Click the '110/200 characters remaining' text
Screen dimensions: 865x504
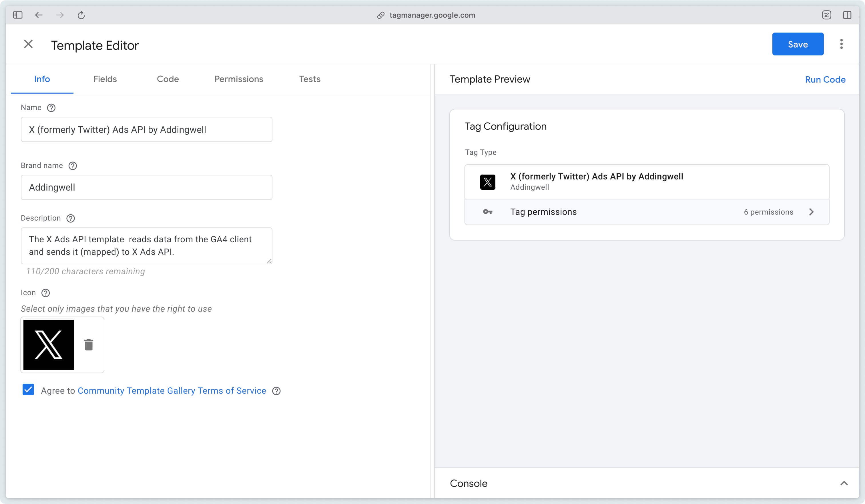[85, 271]
